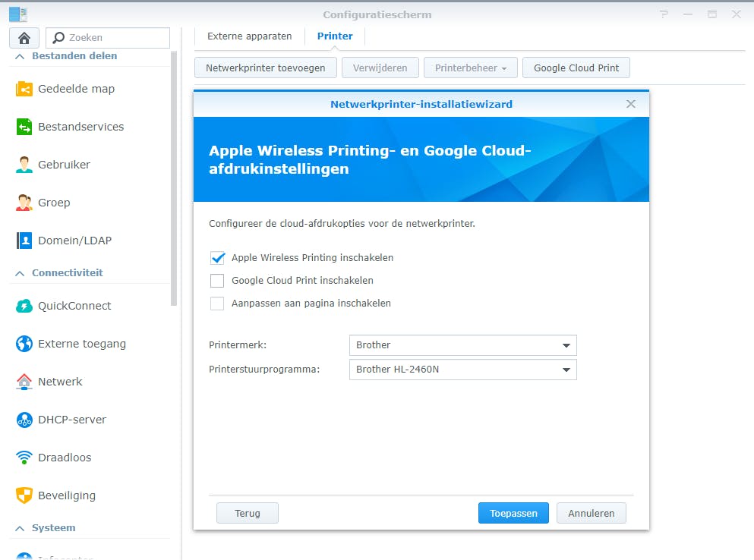
Task: Open the DHCP-server icon
Action: coord(24,420)
